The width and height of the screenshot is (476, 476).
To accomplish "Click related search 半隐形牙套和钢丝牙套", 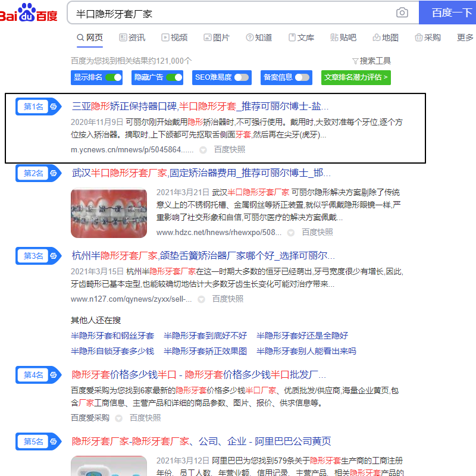I will click(112, 336).
